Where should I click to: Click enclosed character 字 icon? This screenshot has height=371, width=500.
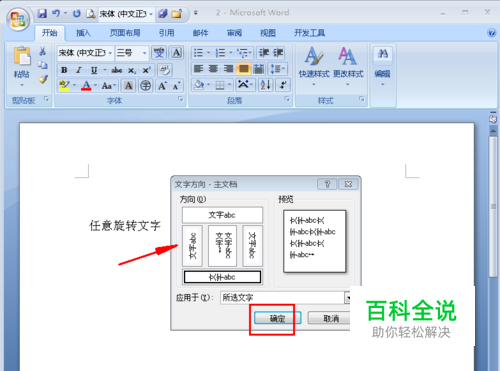point(146,86)
